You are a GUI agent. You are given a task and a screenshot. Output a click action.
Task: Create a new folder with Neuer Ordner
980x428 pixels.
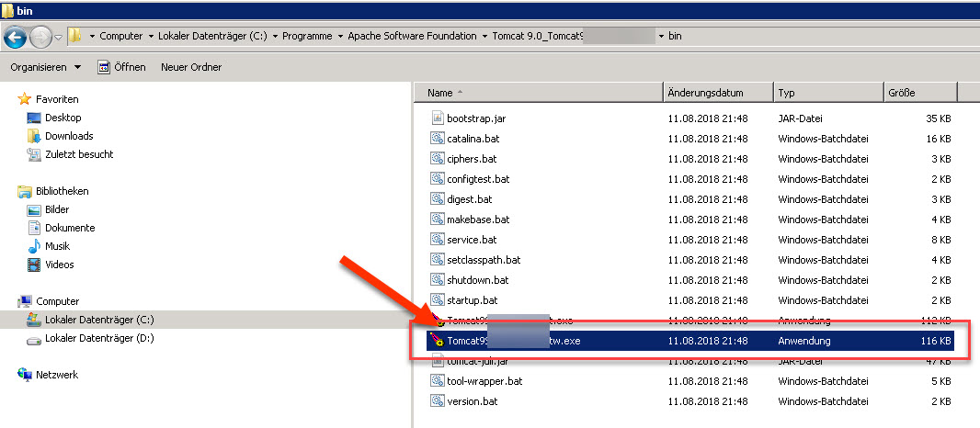pos(191,67)
